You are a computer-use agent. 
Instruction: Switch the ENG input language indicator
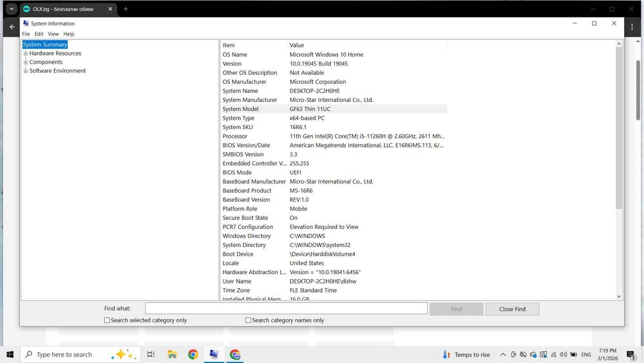tap(586, 355)
